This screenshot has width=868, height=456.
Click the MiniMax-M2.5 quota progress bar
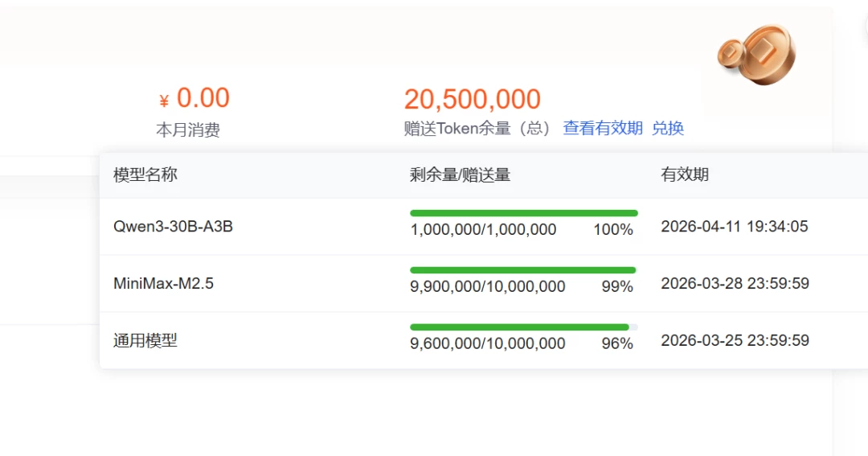(x=523, y=270)
